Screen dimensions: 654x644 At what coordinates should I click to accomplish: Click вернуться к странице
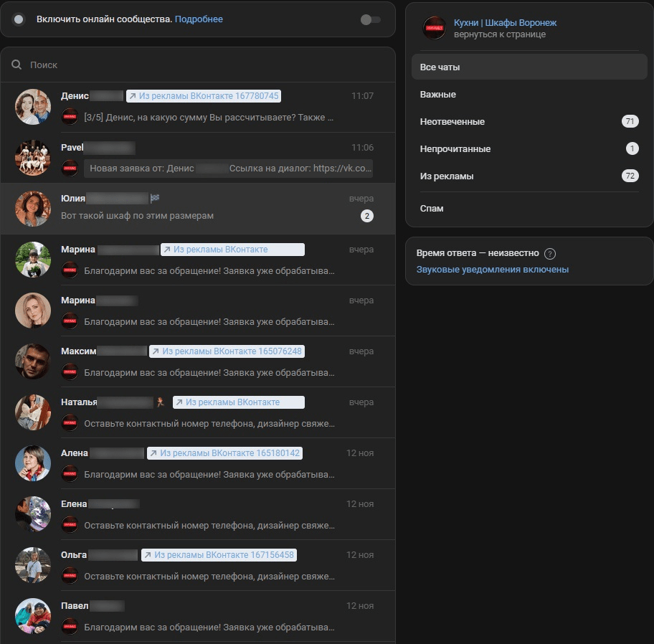point(500,34)
